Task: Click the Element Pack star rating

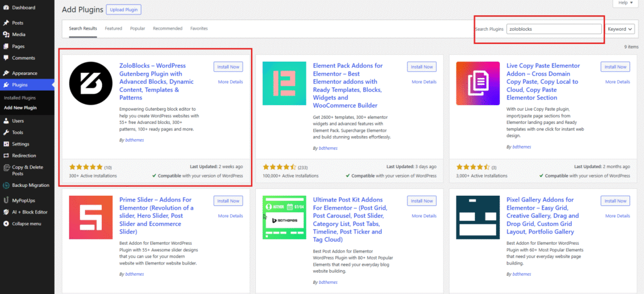Action: pyautogui.click(x=280, y=167)
